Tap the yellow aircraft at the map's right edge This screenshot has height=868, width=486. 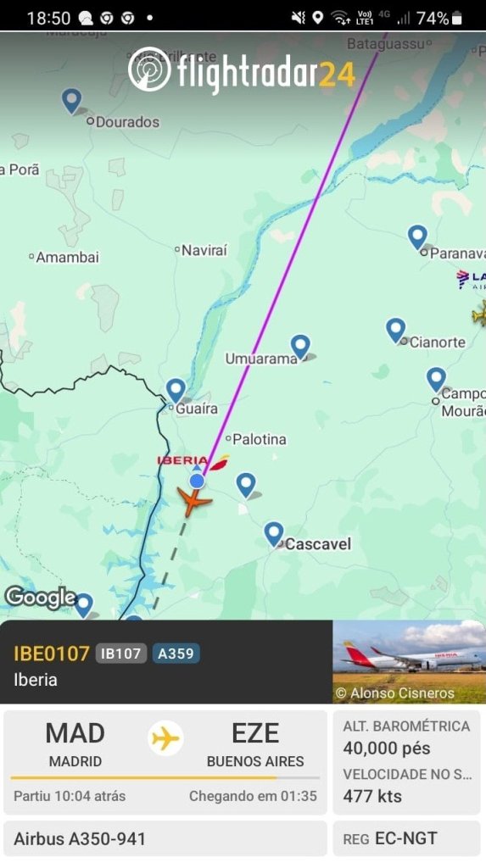point(480,314)
